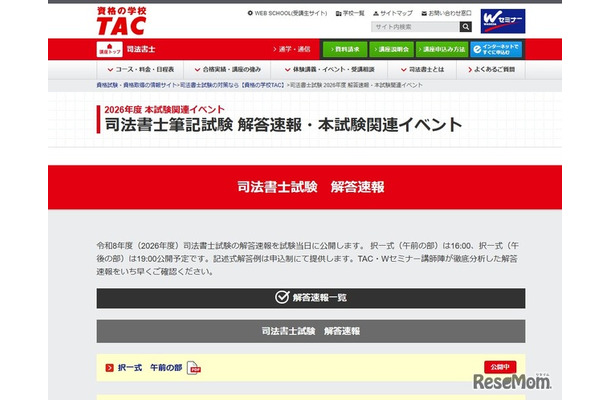Click 資料請求 green button
Viewport: 610px width, 400px height.
[x=345, y=49]
